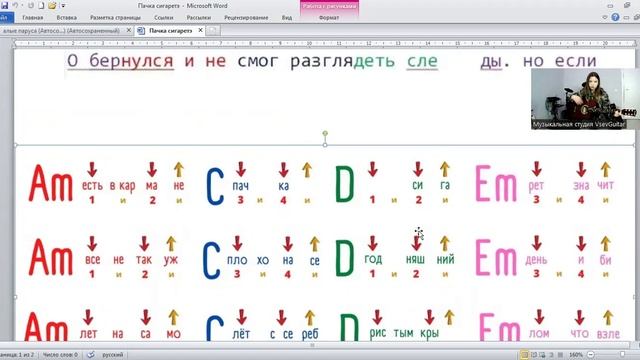Switch to the Главная ribbon tab
The image size is (640, 360).
point(33,18)
